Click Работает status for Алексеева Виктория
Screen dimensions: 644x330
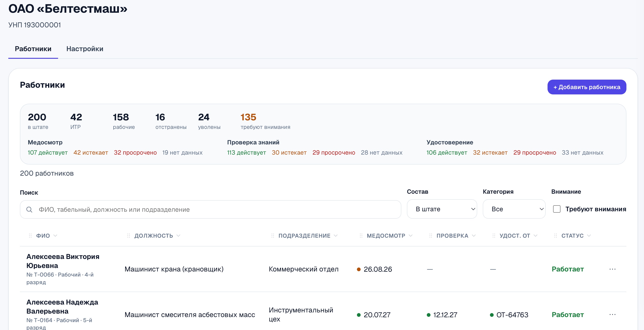coord(568,269)
